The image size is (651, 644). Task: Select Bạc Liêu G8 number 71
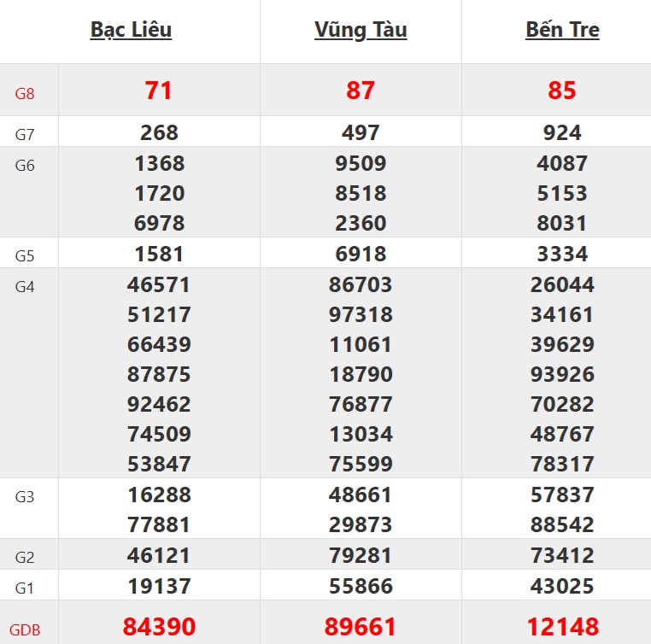(x=159, y=91)
